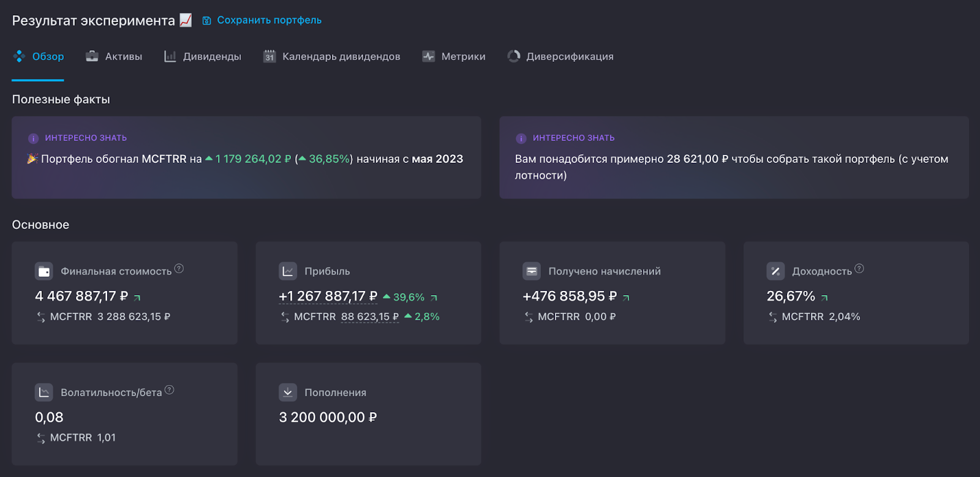Click the arrow icon beside 4 467 887,17 ₽
This screenshot has height=477, width=980.
pos(137,298)
